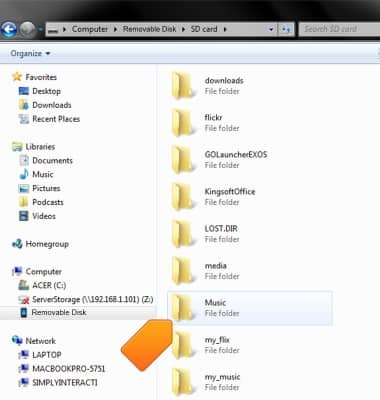The image size is (380, 400).
Task: Open Videos library
Action: click(44, 216)
